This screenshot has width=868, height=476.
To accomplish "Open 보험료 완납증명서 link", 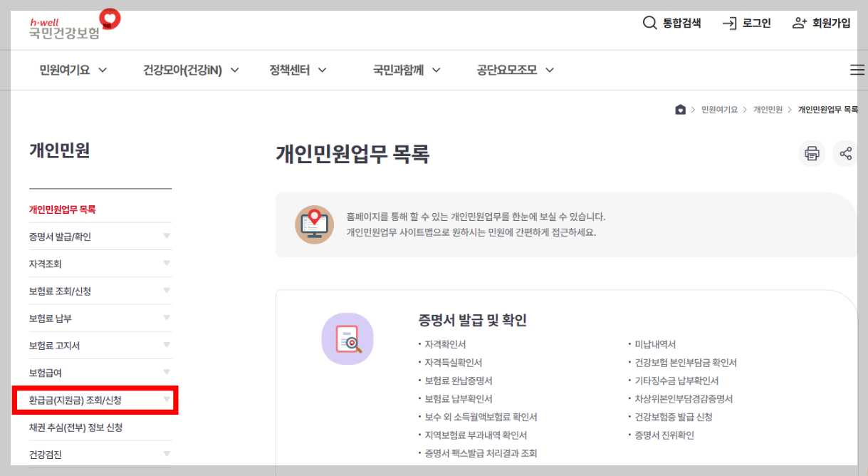I will pos(459,381).
